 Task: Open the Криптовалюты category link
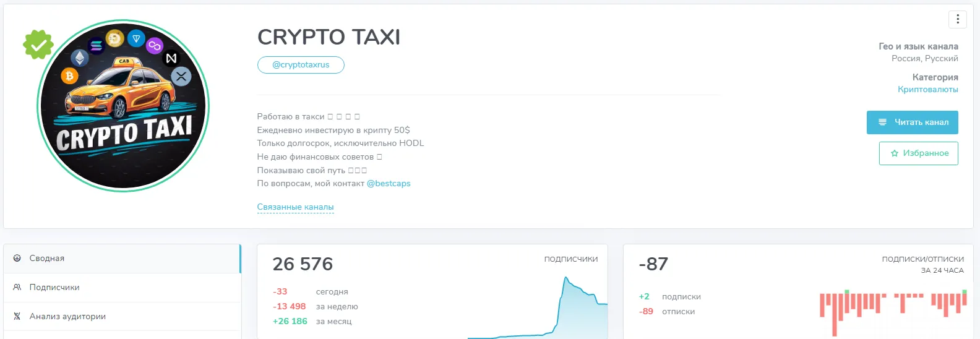[x=927, y=90]
